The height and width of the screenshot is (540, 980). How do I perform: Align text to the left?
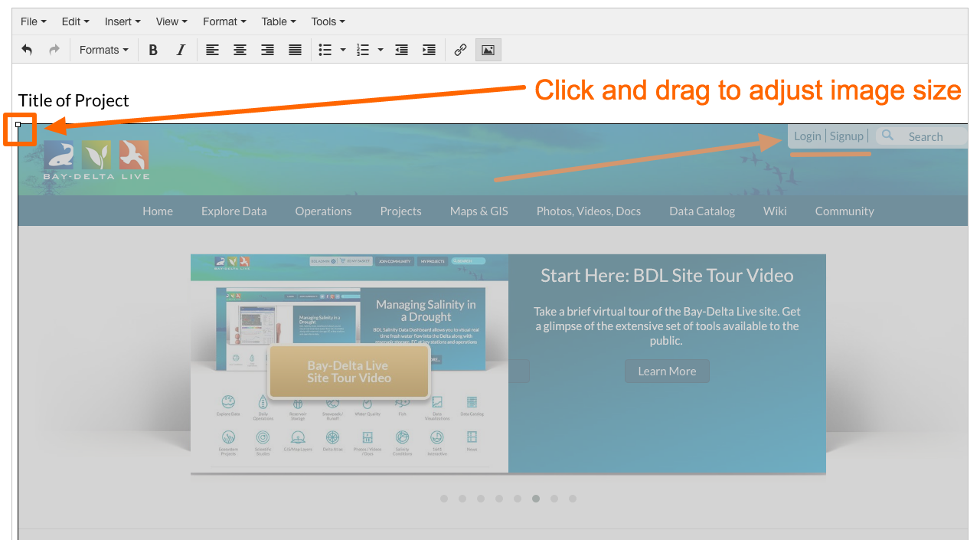coord(212,50)
